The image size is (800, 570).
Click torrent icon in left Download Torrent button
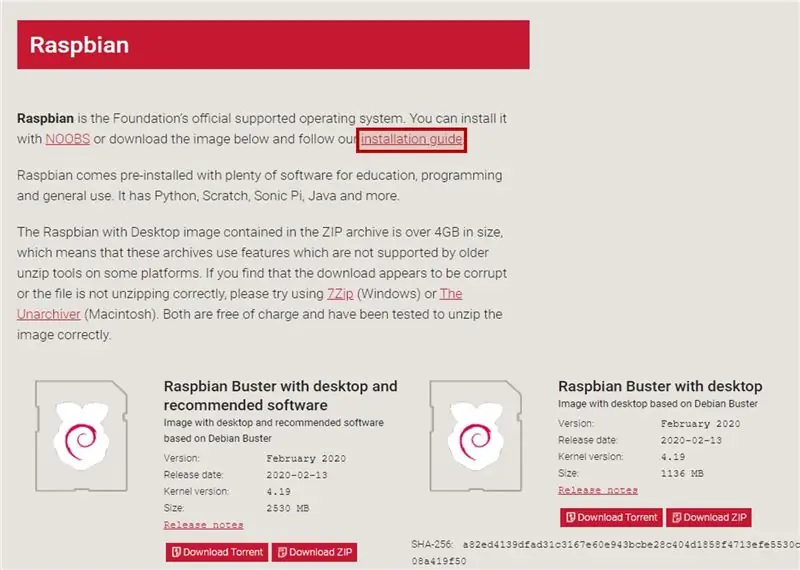[x=176, y=552]
